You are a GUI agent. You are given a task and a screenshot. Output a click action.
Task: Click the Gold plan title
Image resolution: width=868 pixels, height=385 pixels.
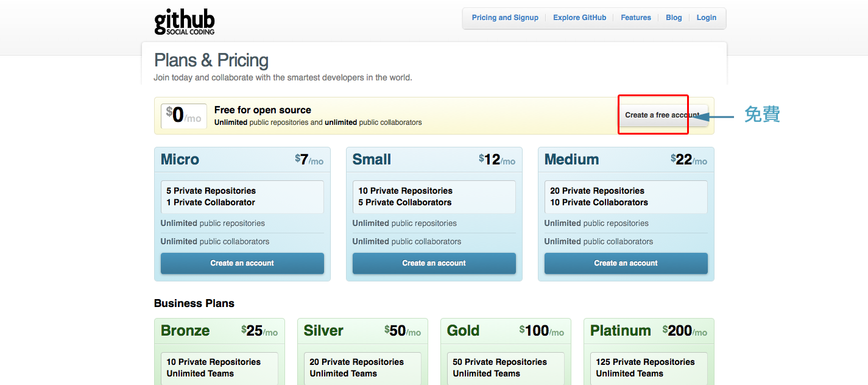click(464, 331)
